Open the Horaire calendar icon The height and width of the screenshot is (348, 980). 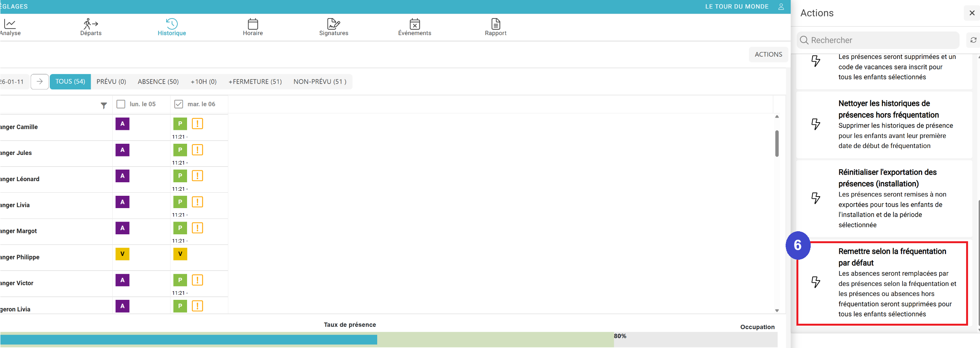click(x=253, y=24)
